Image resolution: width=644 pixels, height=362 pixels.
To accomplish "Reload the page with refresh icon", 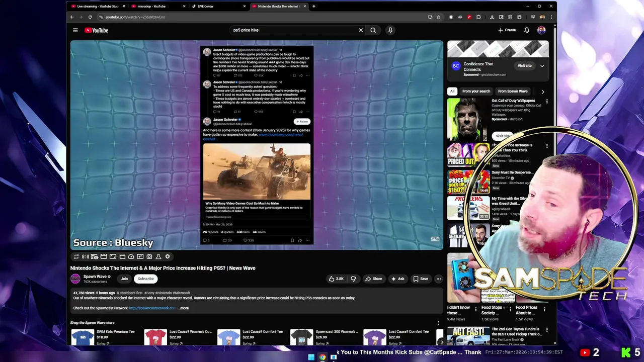I will click(90, 17).
